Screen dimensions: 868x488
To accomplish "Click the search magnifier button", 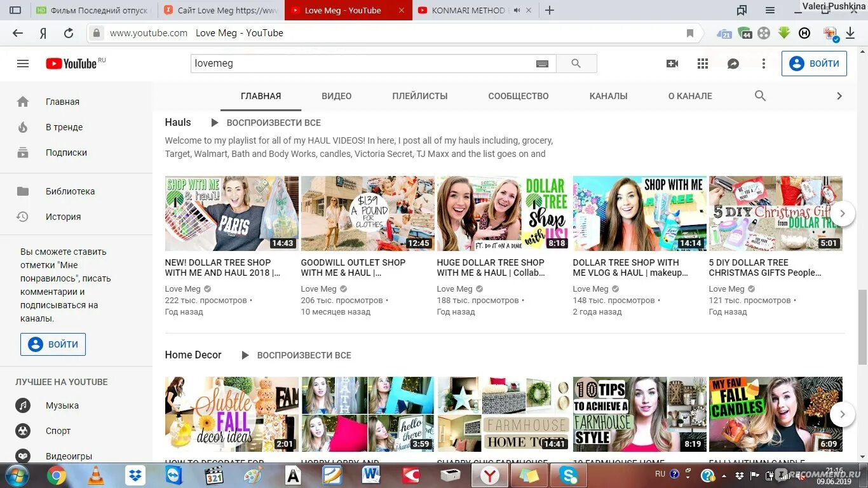I will tap(576, 64).
